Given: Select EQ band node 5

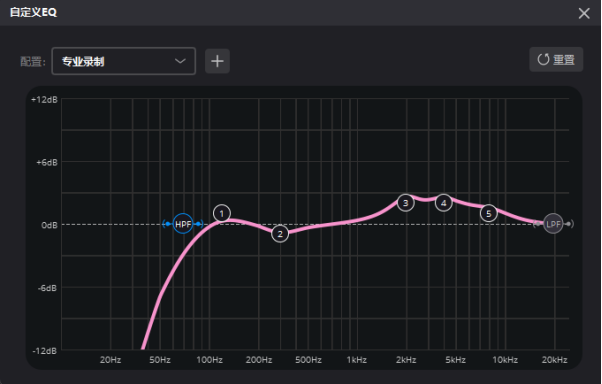Looking at the screenshot, I should 488,214.
